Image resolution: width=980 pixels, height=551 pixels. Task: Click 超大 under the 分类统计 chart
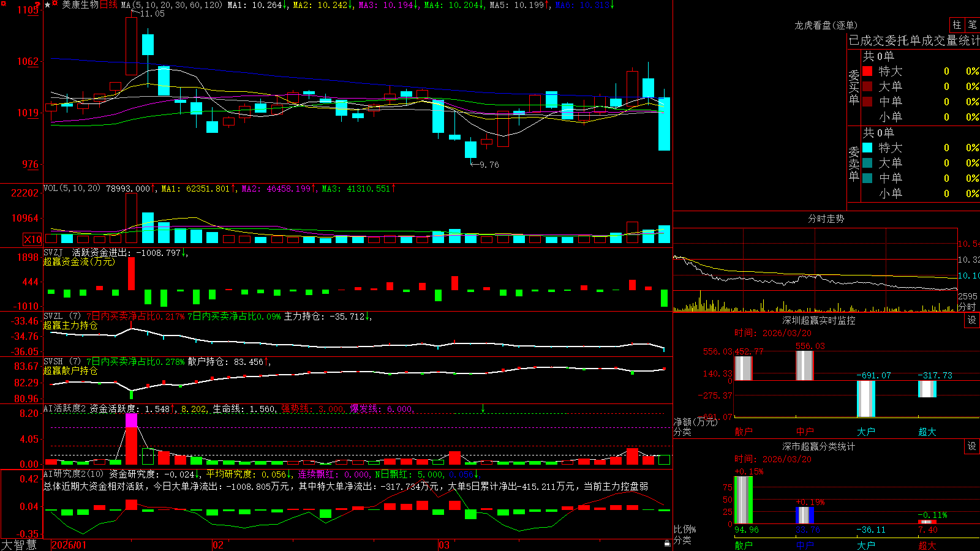927,545
